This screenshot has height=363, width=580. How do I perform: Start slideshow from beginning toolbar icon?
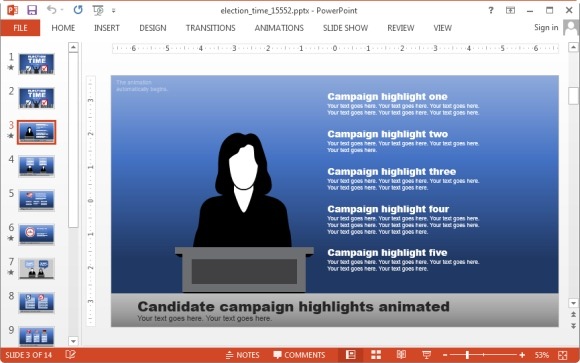[98, 10]
